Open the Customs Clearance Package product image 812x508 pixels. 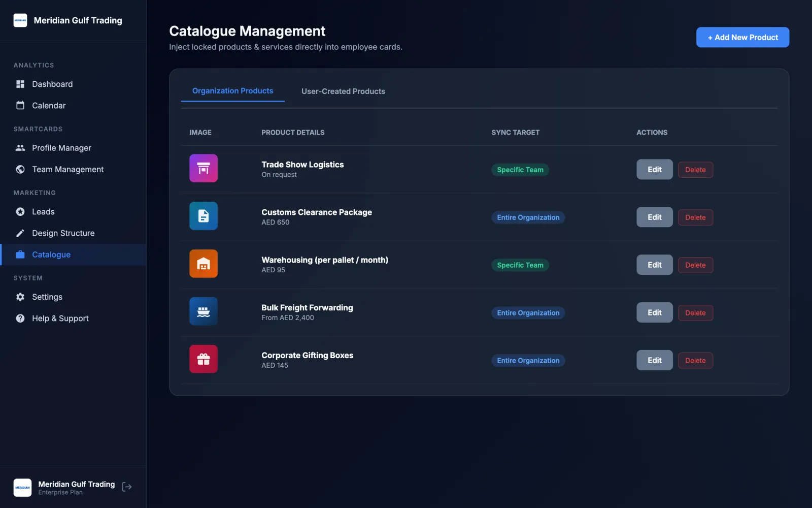click(x=204, y=216)
